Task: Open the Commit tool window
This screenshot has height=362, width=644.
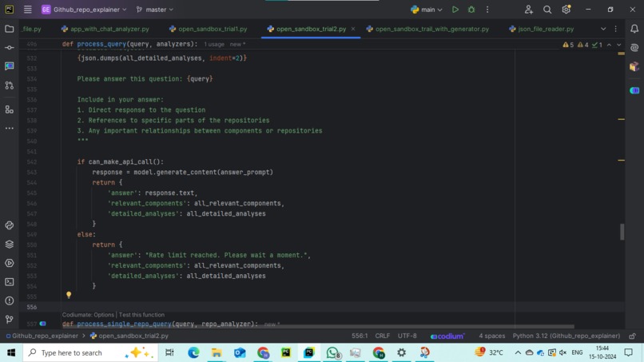Action: tap(9, 48)
